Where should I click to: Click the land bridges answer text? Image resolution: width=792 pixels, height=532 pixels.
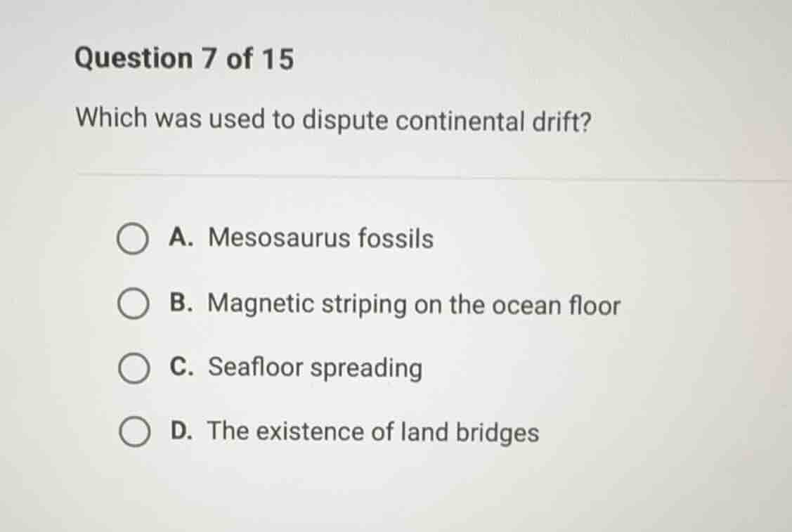372,432
